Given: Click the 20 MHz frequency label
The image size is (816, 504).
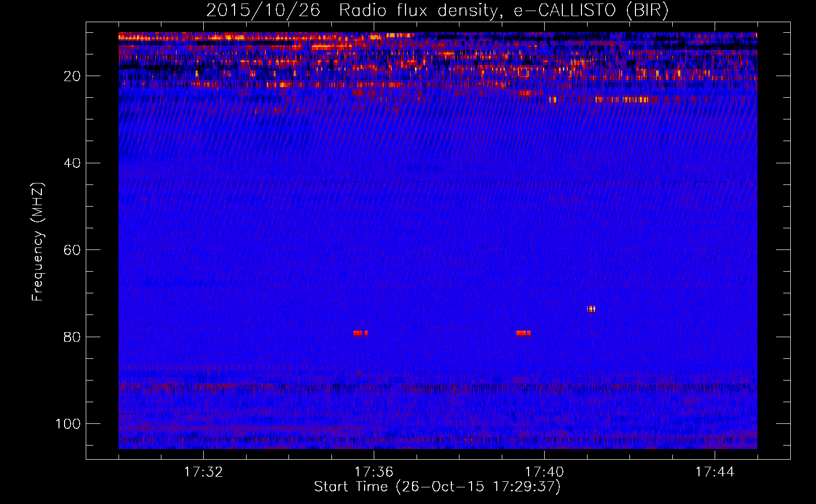Looking at the screenshot, I should point(72,76).
